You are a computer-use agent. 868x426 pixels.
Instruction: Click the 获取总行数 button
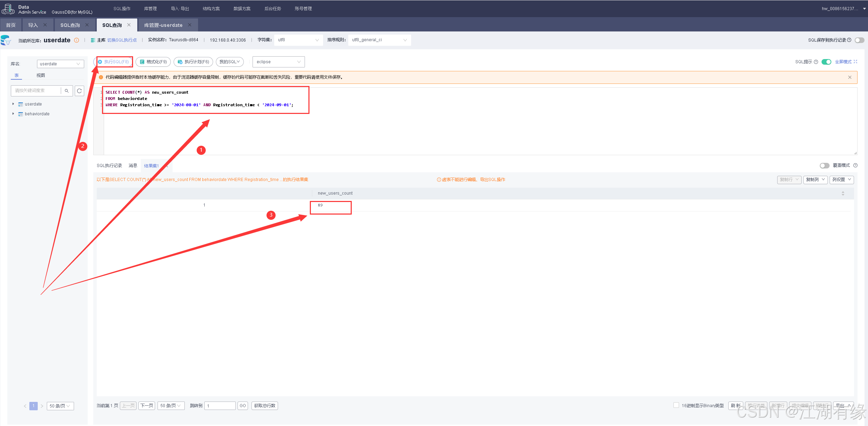264,406
